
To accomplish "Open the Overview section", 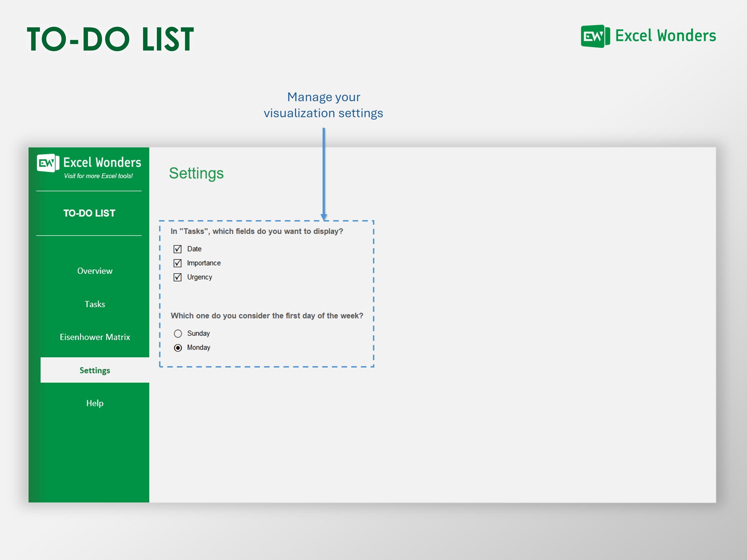I will pyautogui.click(x=95, y=271).
